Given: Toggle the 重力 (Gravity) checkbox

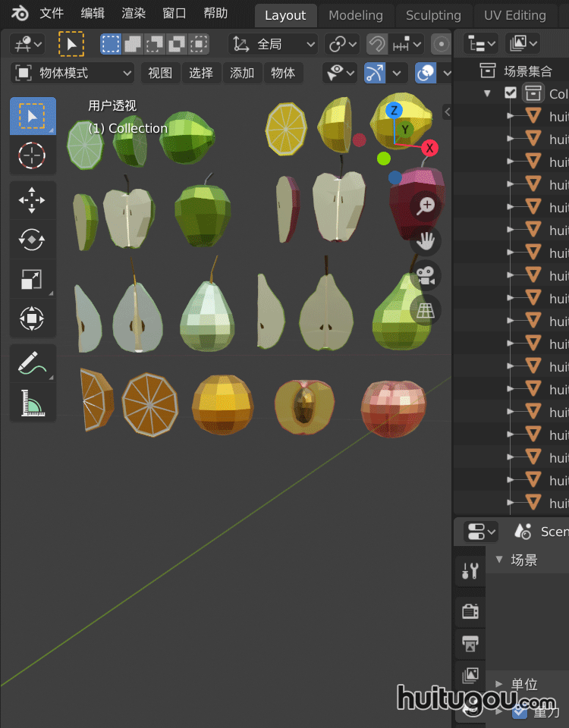Looking at the screenshot, I should coord(520,711).
